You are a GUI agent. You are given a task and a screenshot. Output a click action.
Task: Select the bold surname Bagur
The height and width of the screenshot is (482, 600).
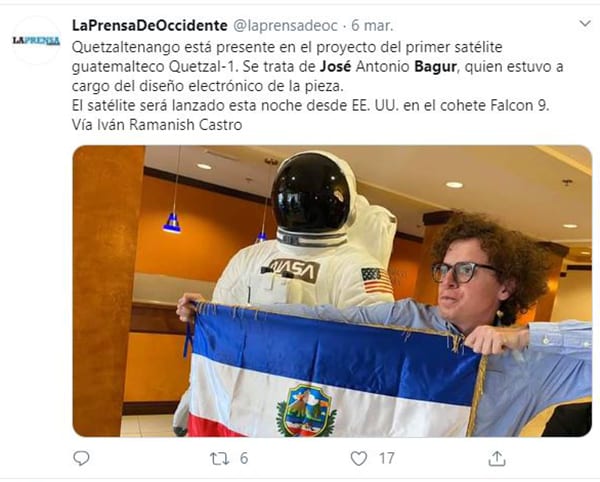pos(435,67)
